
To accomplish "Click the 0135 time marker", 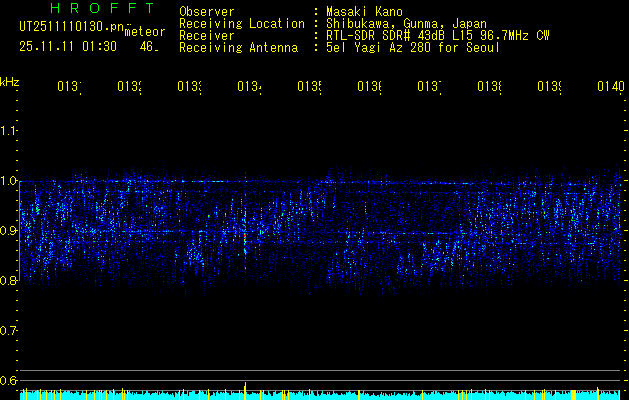I will pos(309,86).
